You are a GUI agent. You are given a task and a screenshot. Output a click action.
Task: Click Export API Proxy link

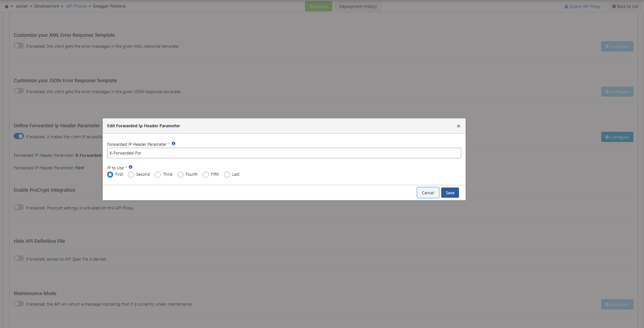pyautogui.click(x=582, y=6)
